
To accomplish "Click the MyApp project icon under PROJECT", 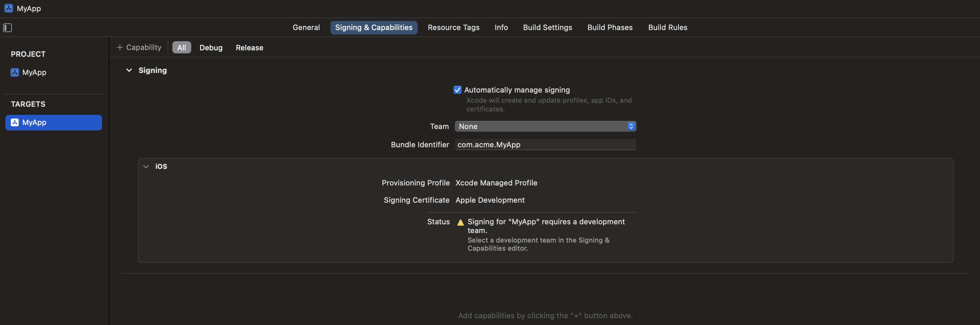I will [15, 72].
